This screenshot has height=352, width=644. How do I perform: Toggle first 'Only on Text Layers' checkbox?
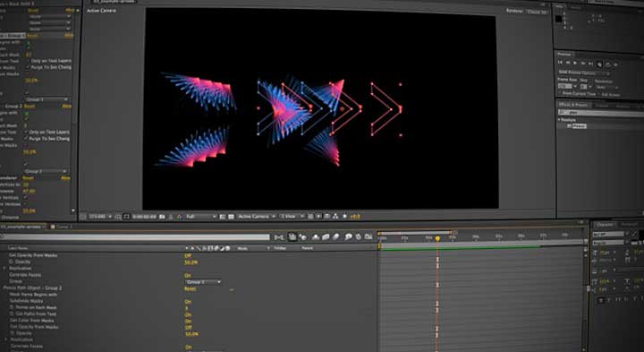(x=28, y=61)
